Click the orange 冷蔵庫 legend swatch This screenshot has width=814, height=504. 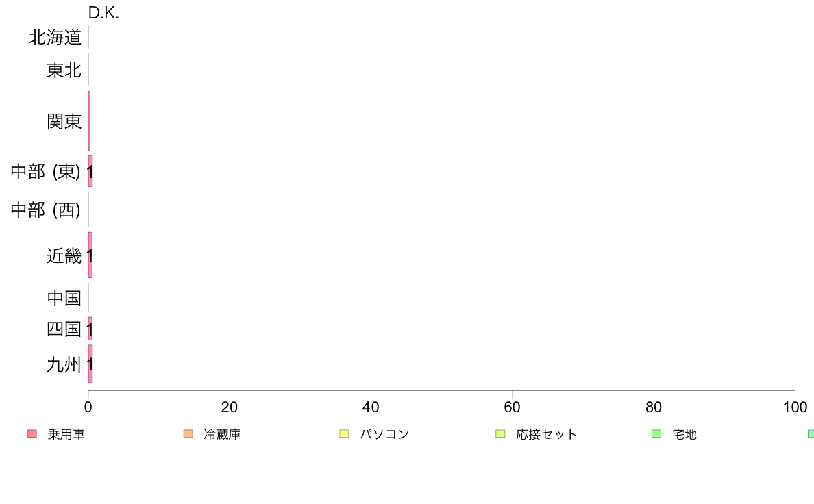[x=188, y=433]
